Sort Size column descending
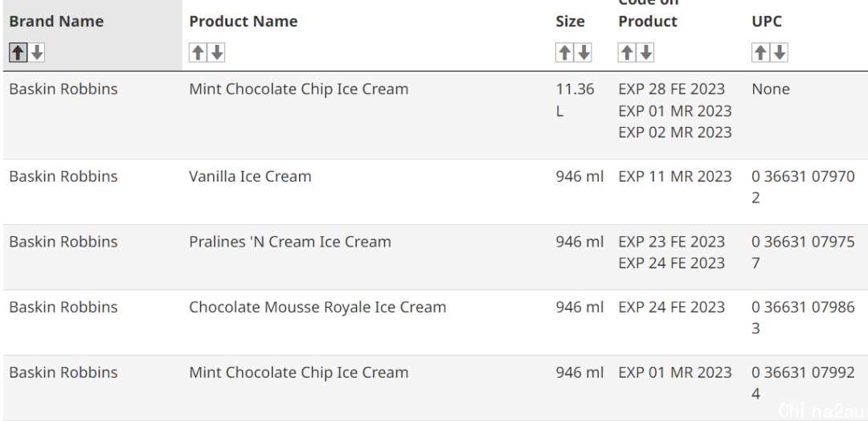The height and width of the screenshot is (421, 868). [x=583, y=52]
